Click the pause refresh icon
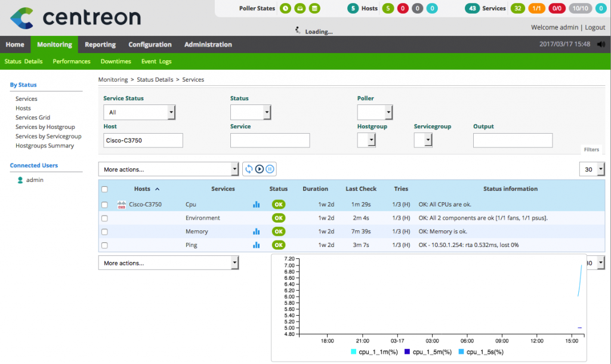The height and width of the screenshot is (364, 611). click(x=270, y=169)
